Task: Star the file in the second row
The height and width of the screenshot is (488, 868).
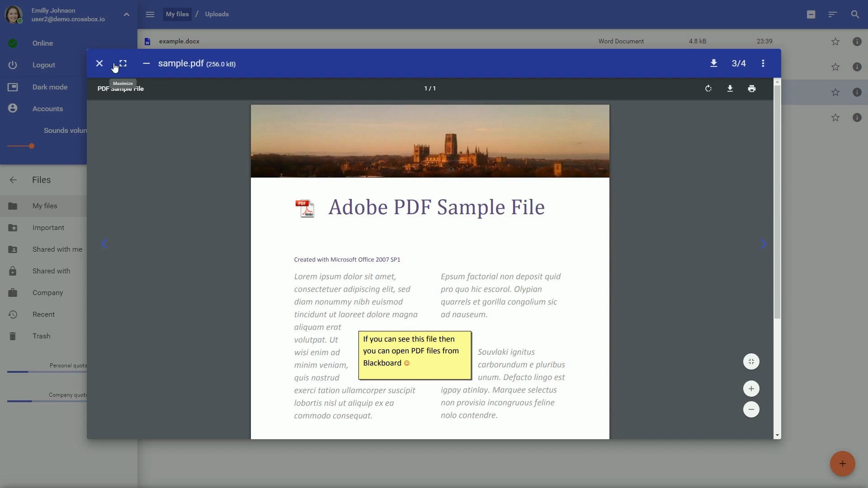Action: (x=835, y=67)
